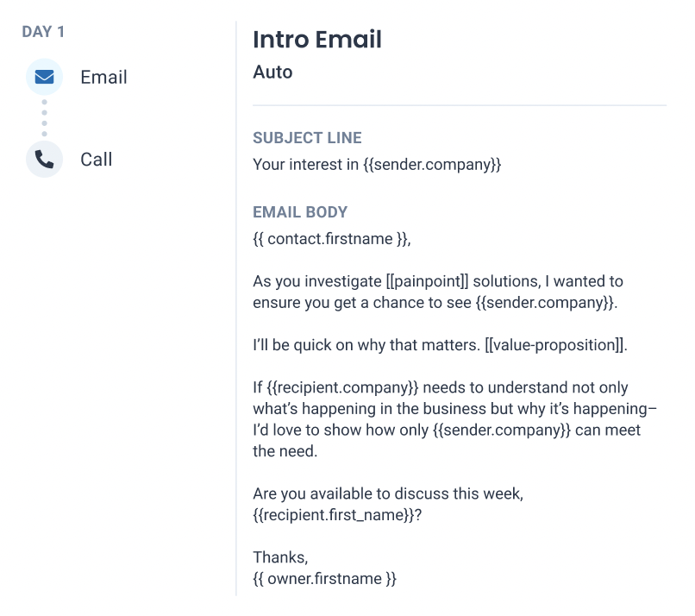The height and width of the screenshot is (616, 695).
Task: Click {{sender.company}} in the subject line
Action: point(432,165)
